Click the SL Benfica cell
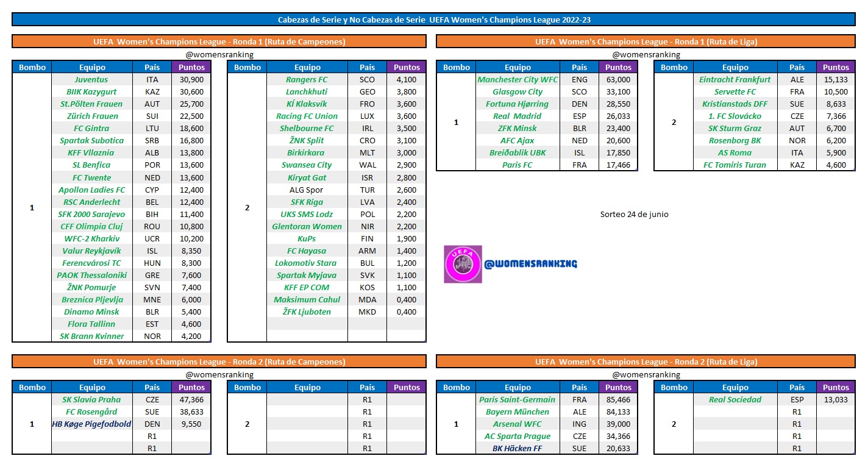Screen dimensions: 868x467 [92, 165]
